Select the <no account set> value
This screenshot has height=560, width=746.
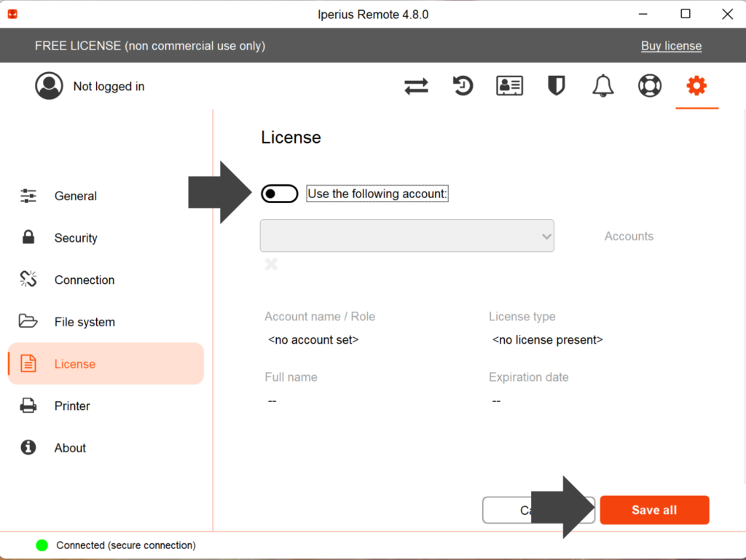pos(313,340)
